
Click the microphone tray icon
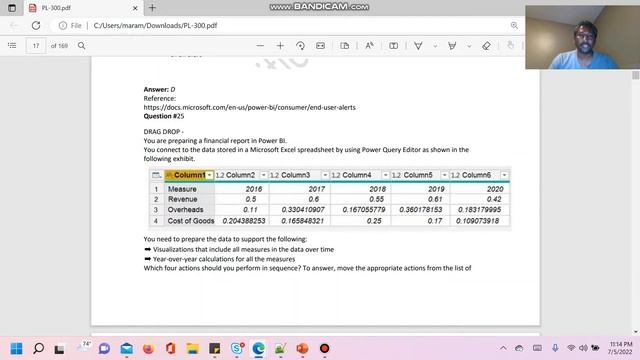click(x=555, y=348)
